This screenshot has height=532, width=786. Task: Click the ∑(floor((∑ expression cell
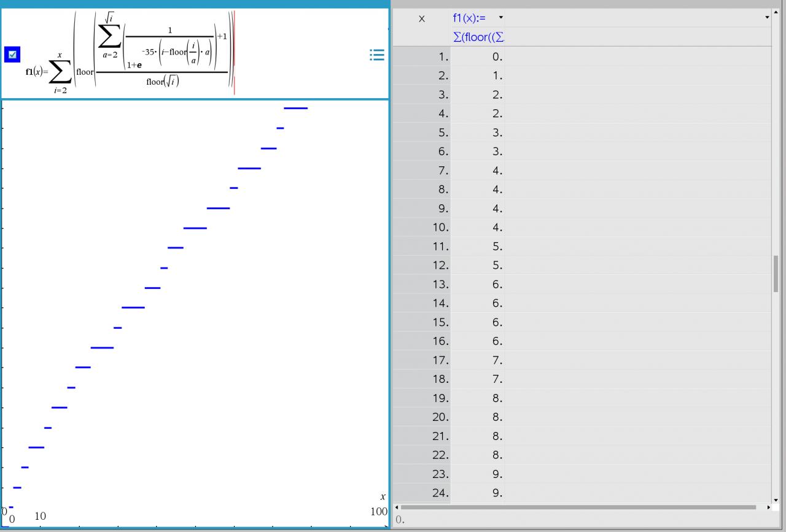pyautogui.click(x=478, y=37)
